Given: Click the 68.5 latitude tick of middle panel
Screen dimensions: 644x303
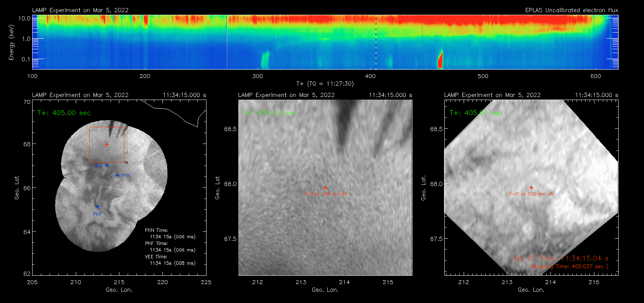Looking at the screenshot, I should click(230, 129).
